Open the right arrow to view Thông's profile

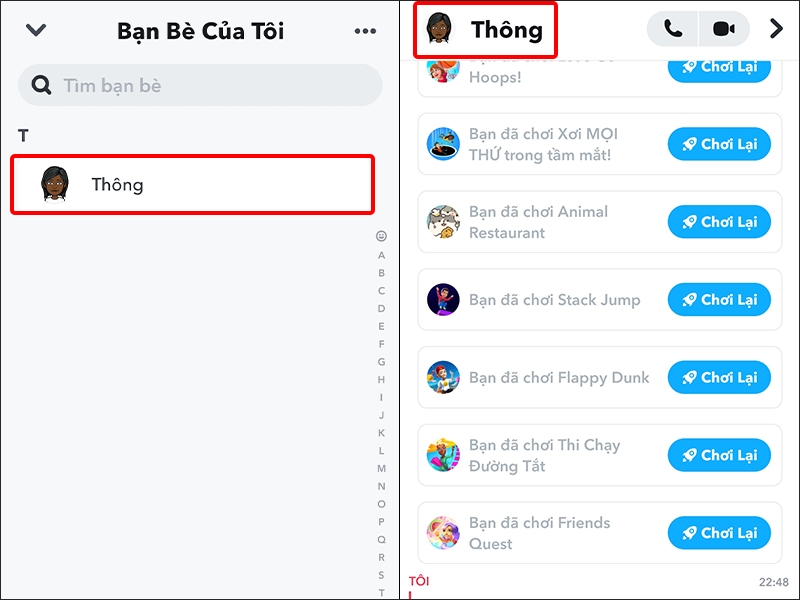coord(777,29)
